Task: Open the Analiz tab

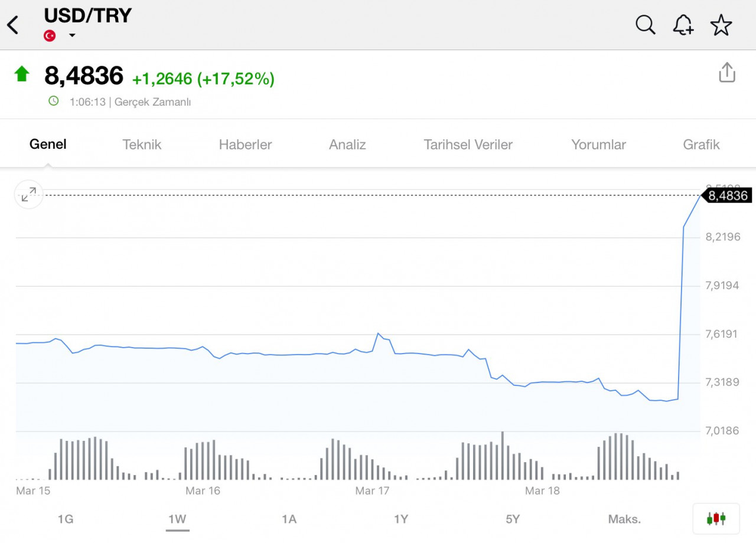Action: click(x=347, y=145)
